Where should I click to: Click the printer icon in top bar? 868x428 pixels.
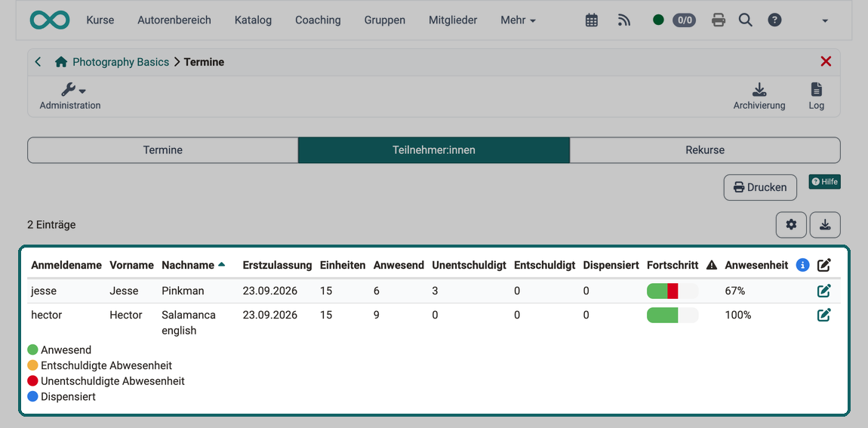(x=719, y=20)
